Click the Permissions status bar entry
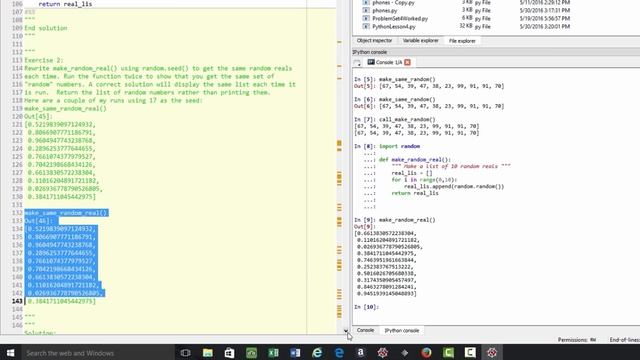The image size is (640, 360). pyautogui.click(x=577, y=340)
